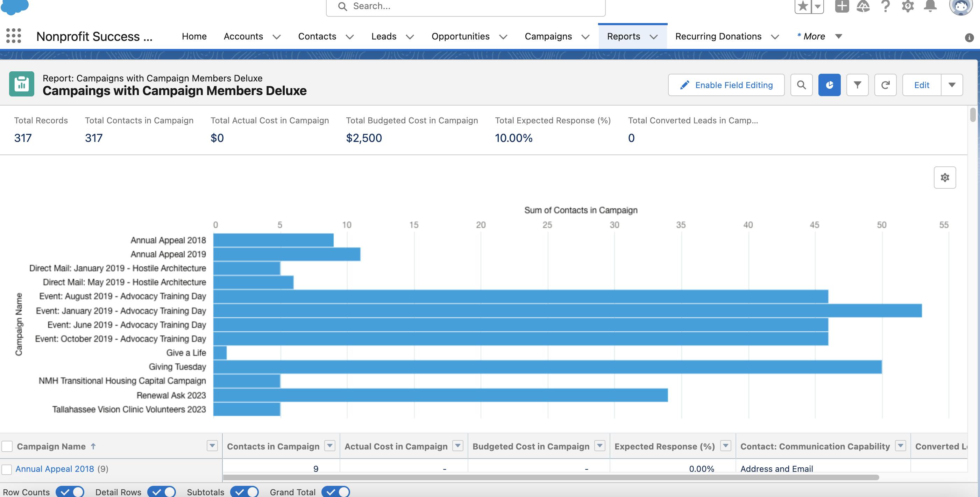Open the Campaigns tab

[548, 36]
